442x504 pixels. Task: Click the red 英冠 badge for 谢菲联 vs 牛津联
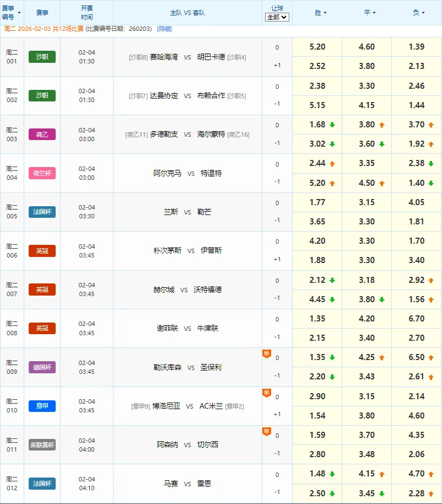click(42, 328)
